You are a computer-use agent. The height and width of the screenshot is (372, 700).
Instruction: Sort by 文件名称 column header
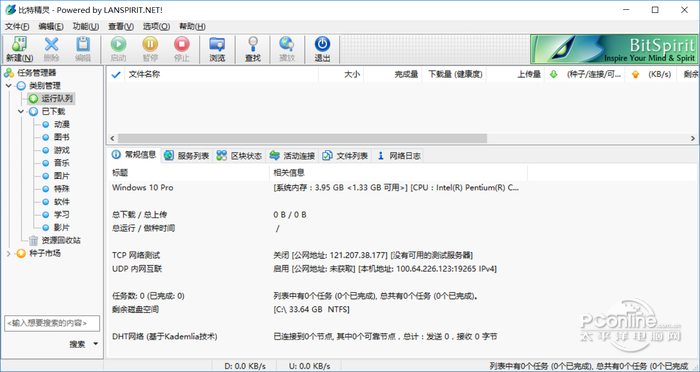[x=221, y=75]
